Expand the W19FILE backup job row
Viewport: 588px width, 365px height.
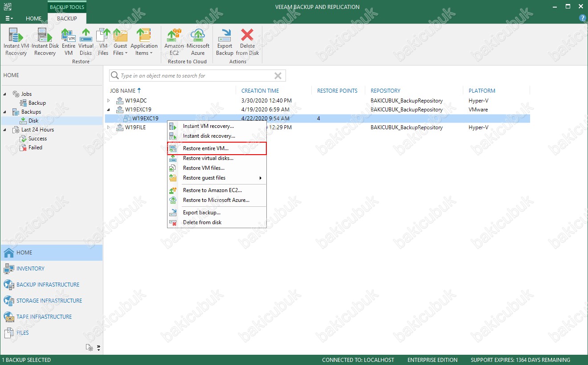[108, 127]
